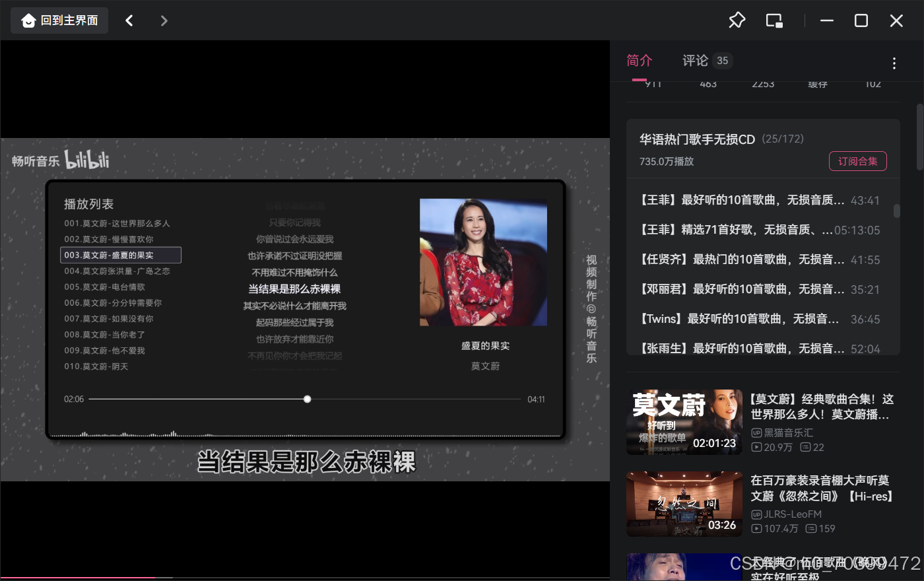Play the 任贤齐 最热门的10首歌曲 entry
The image size is (924, 581).
[760, 259]
